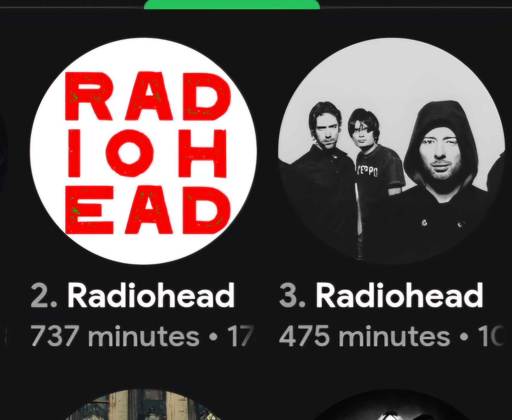Click the red 'EAD' row of the logo
Viewport: 512px width, 420px height.
[147, 210]
